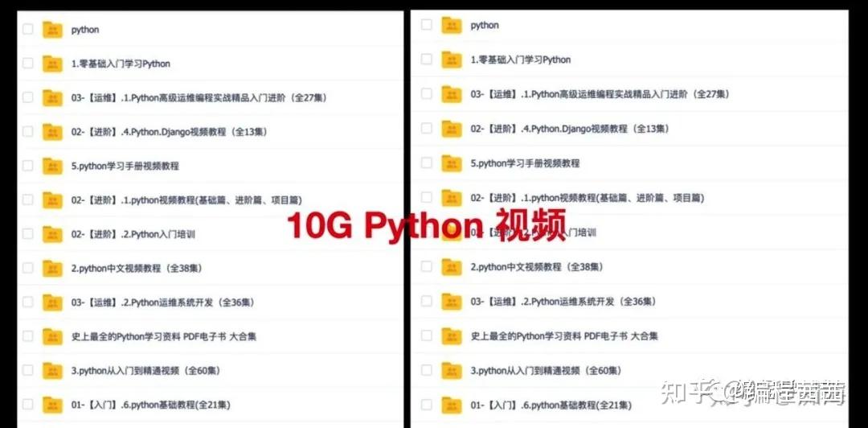Click folder icon for 5.python学习手册视频教程 in right list
The height and width of the screenshot is (428, 868).
pos(452,163)
